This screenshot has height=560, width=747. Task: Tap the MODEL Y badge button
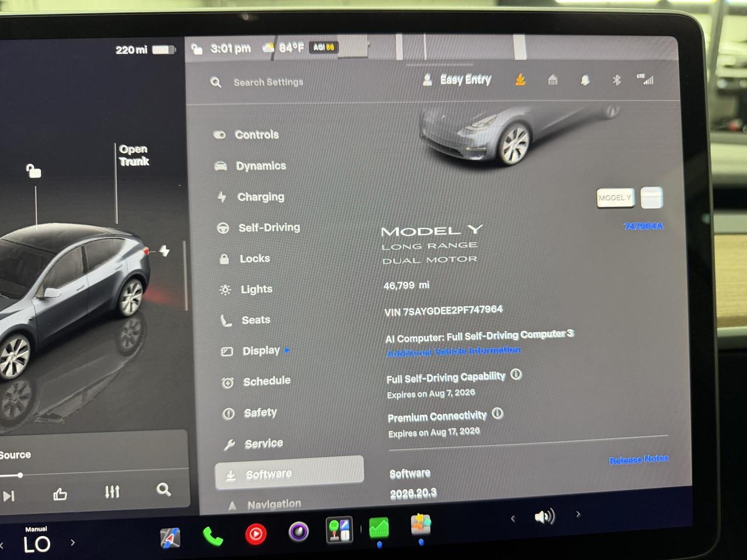pos(615,198)
